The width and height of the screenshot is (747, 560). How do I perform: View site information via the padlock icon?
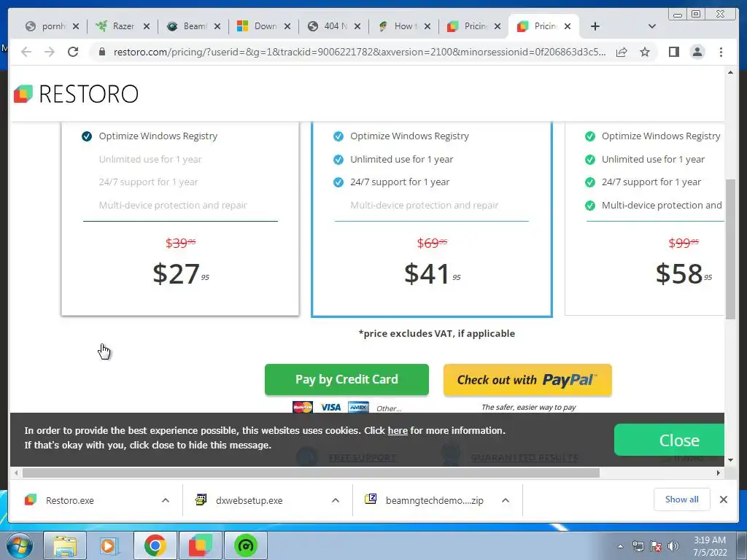click(102, 52)
